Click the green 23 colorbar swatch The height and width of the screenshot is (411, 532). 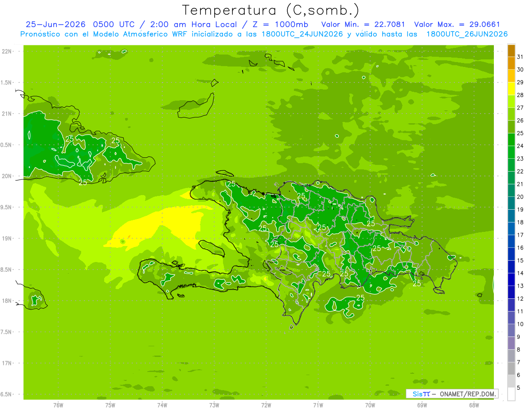[511, 165]
